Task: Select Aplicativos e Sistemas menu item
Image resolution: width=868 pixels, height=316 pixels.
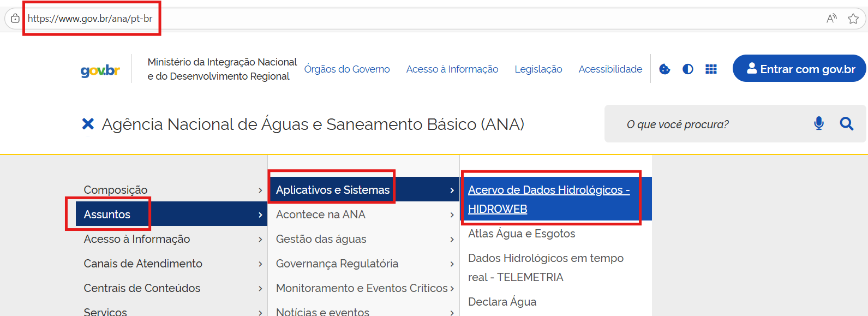Action: tap(333, 190)
